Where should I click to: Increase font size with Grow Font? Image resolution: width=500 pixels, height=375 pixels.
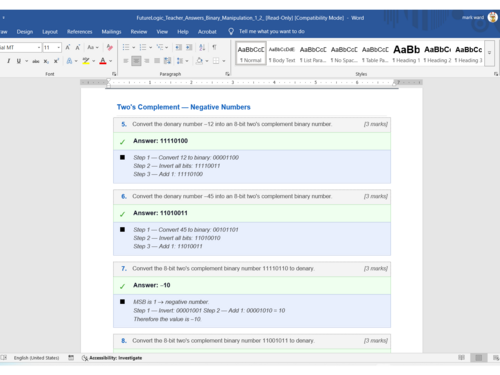point(68,47)
